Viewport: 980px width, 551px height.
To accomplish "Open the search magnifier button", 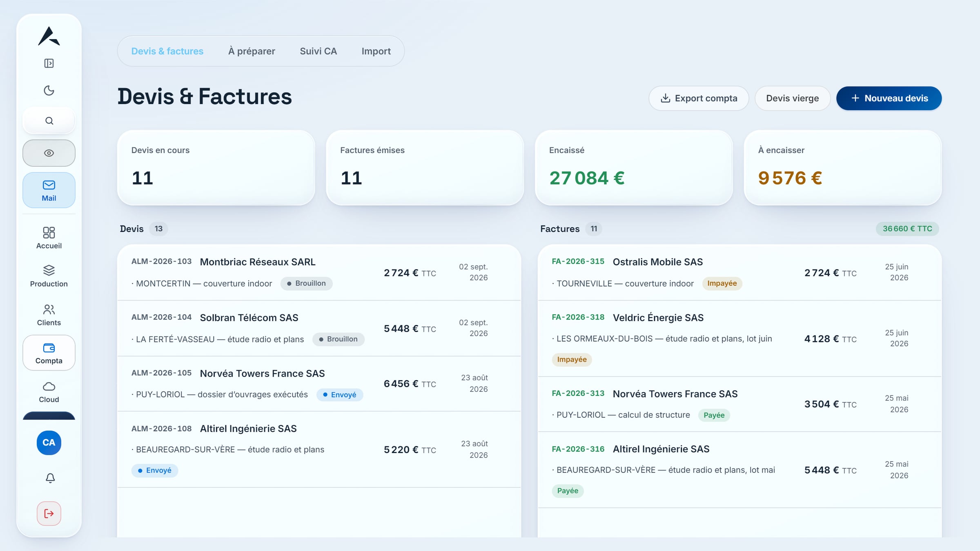I will tap(49, 121).
